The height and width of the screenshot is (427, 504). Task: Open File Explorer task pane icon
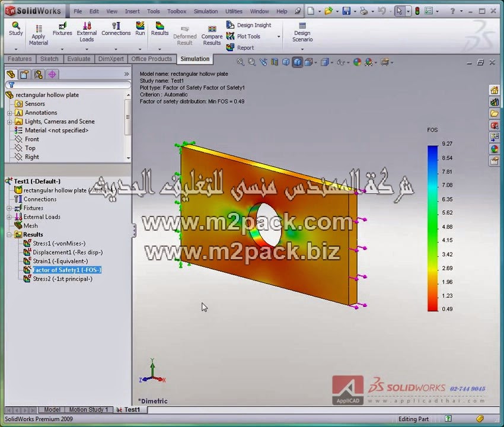[x=494, y=113]
